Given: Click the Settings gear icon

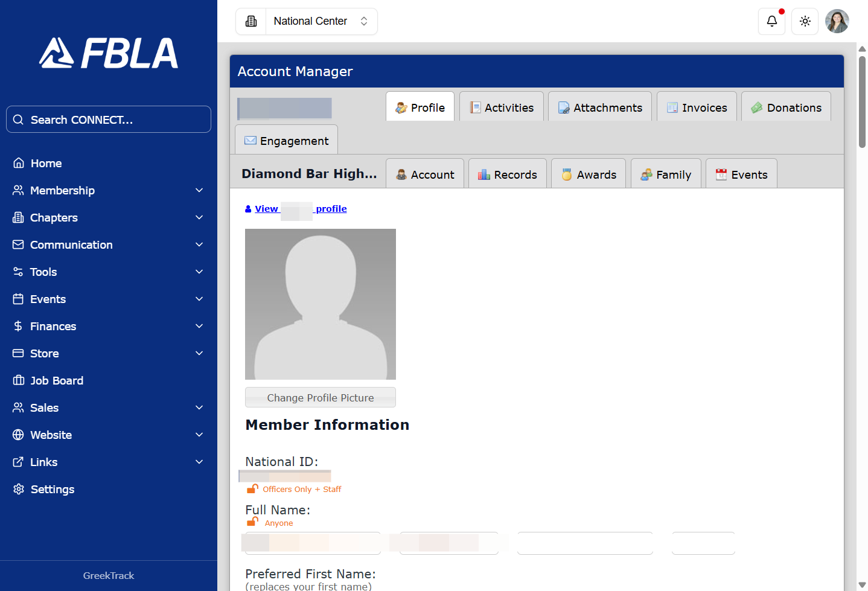Looking at the screenshot, I should tap(19, 489).
